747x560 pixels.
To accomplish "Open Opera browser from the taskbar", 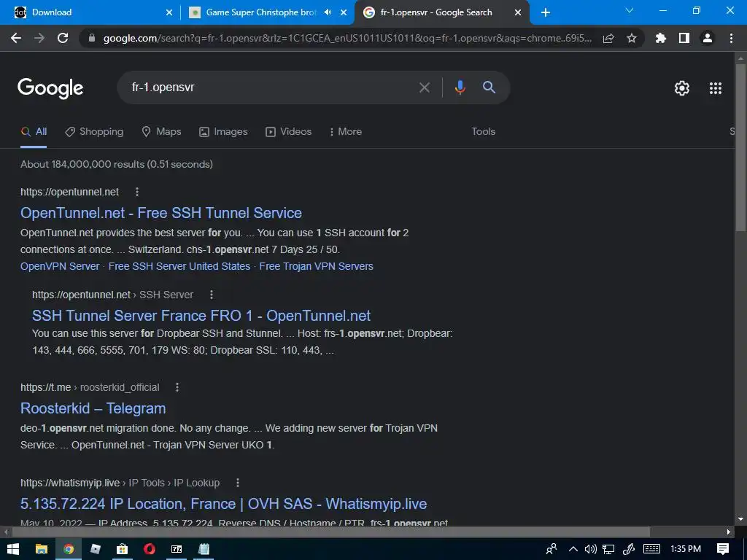I will click(150, 549).
